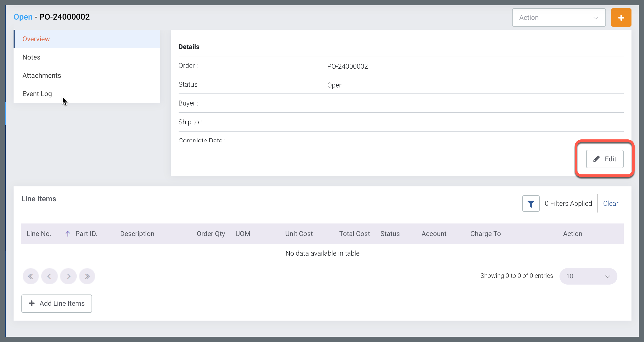Screen dimensions: 644x342
Task: Sort table by Line No. column
Action: click(39, 234)
